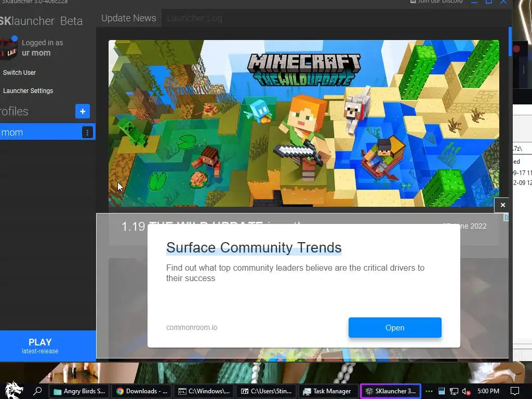The height and width of the screenshot is (399, 532).
Task: Click the Open button in the ad
Action: pyautogui.click(x=395, y=328)
